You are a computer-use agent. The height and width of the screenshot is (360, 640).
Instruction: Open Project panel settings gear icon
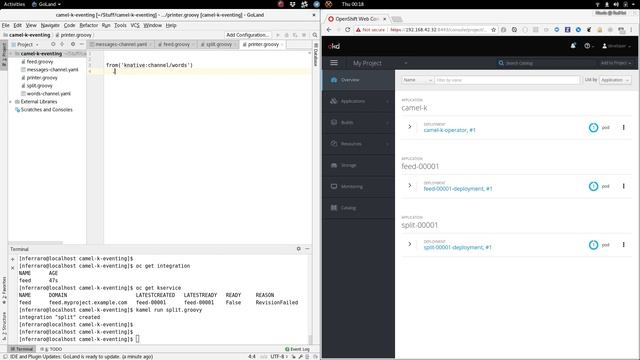[x=73, y=44]
